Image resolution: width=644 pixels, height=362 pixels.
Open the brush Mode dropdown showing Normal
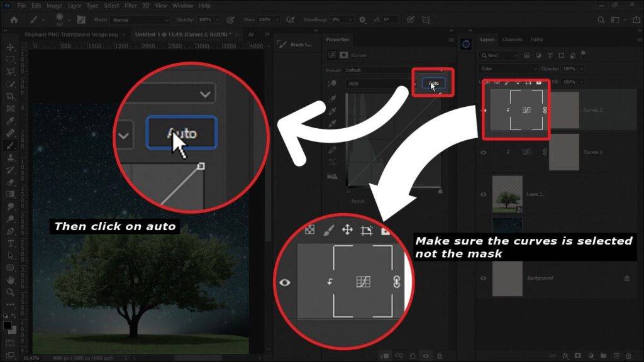(x=140, y=19)
